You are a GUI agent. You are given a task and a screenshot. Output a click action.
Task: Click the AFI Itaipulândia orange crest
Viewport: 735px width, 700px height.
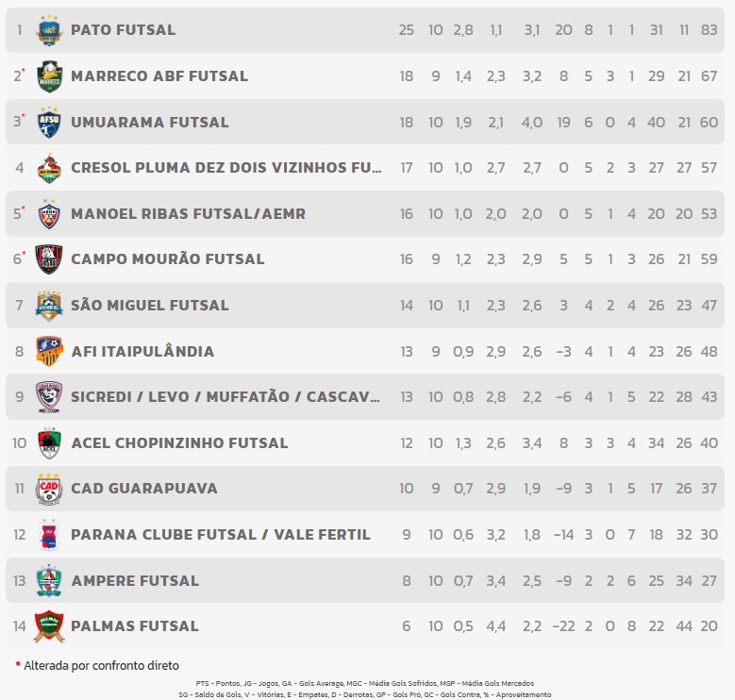click(x=49, y=351)
